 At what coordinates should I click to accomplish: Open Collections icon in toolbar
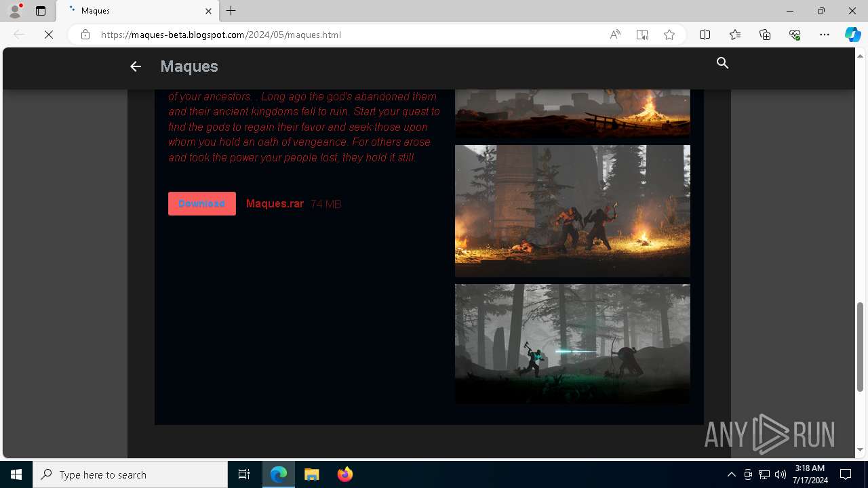coord(765,35)
